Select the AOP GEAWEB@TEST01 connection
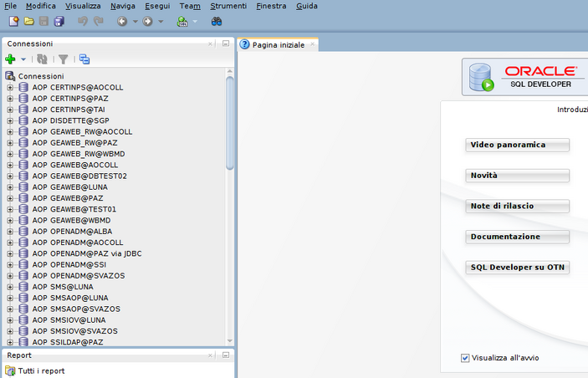 point(74,209)
